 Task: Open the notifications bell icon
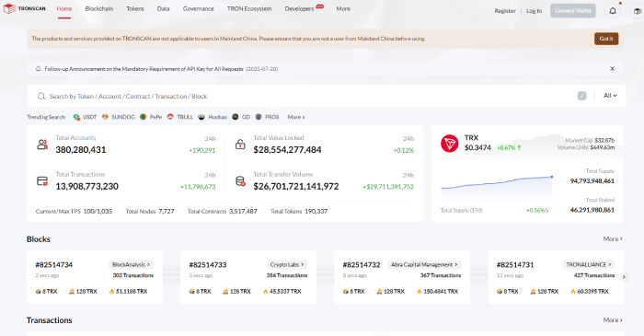pos(613,11)
